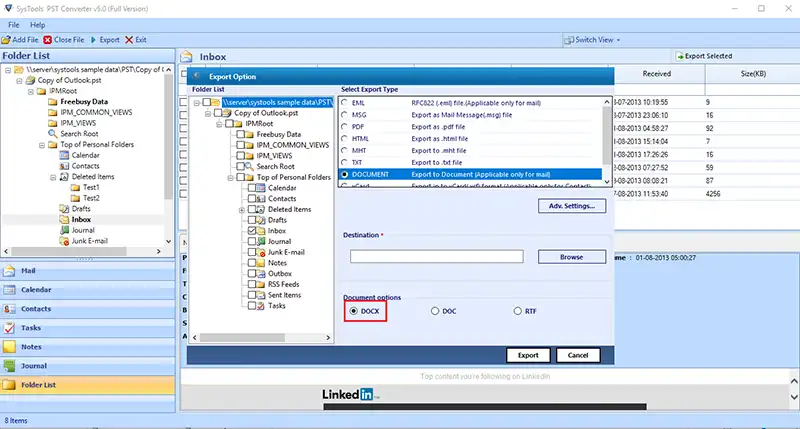
Task: Click the Size(KB) column header
Action: pos(753,73)
